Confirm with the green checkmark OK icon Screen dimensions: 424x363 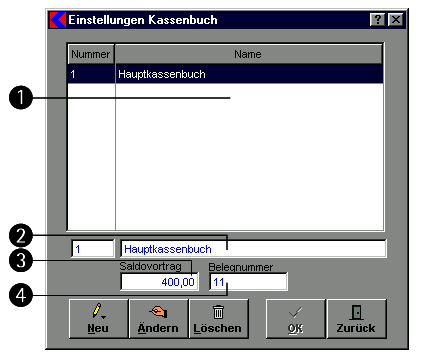click(x=295, y=312)
